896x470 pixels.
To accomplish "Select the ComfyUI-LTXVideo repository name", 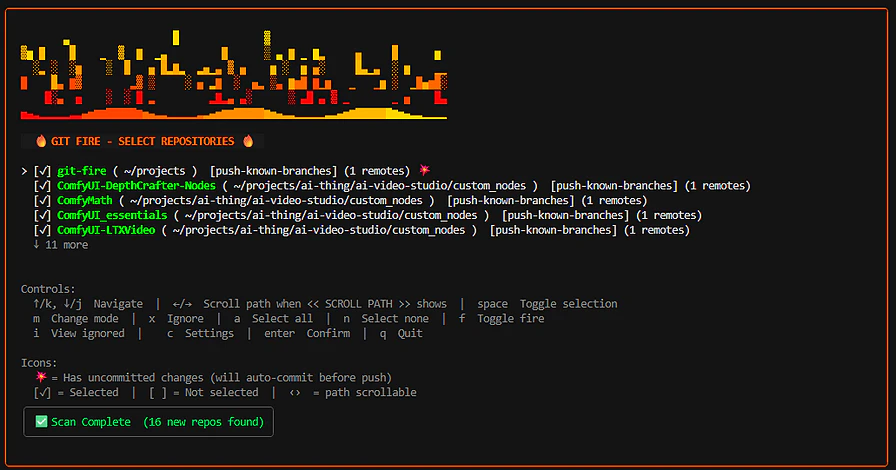I will click(x=106, y=230).
